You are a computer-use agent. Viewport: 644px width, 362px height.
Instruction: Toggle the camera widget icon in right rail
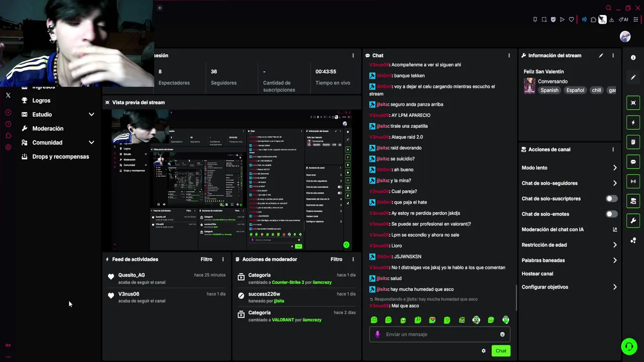pyautogui.click(x=633, y=201)
